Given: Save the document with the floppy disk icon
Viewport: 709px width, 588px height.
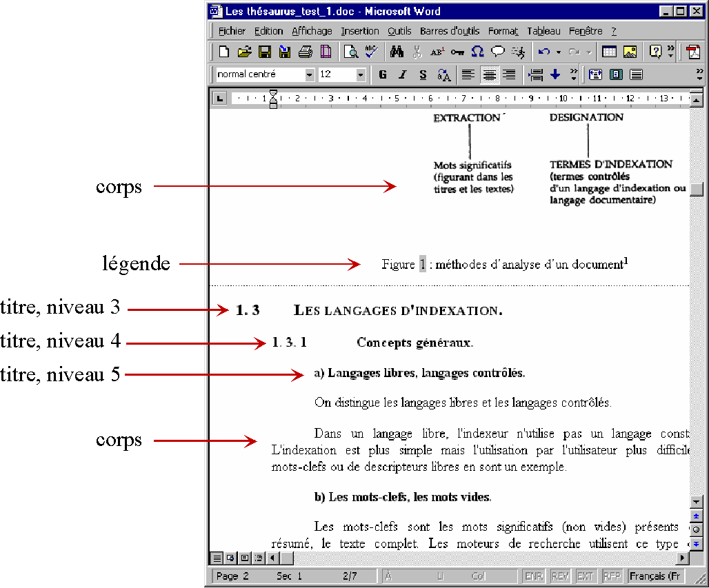Looking at the screenshot, I should coord(265,52).
